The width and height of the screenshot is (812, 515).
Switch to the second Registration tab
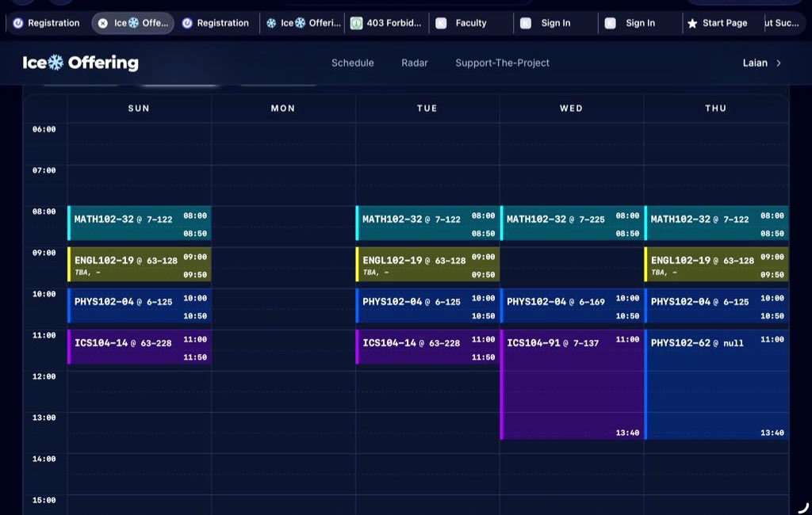pos(216,23)
